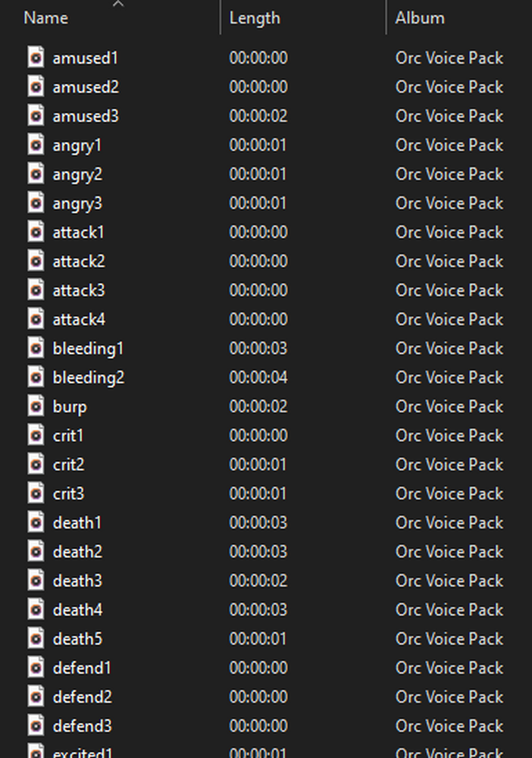Image resolution: width=532 pixels, height=758 pixels.
Task: Click the audio file icon beside amused1
Action: click(x=36, y=58)
